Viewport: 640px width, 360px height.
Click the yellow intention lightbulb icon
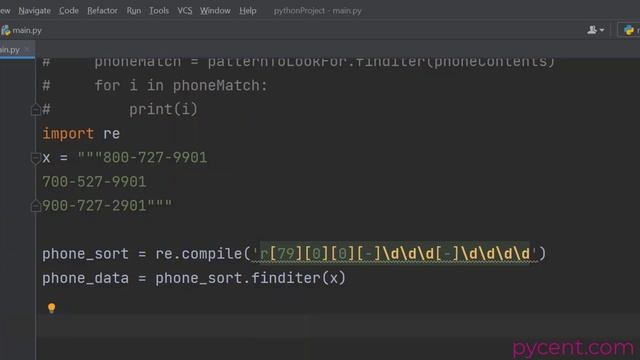coord(51,308)
